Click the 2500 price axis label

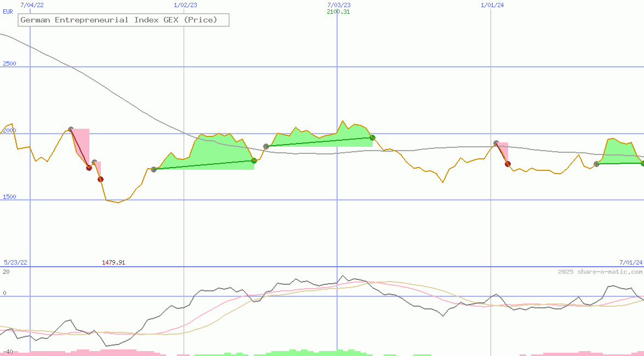point(9,64)
